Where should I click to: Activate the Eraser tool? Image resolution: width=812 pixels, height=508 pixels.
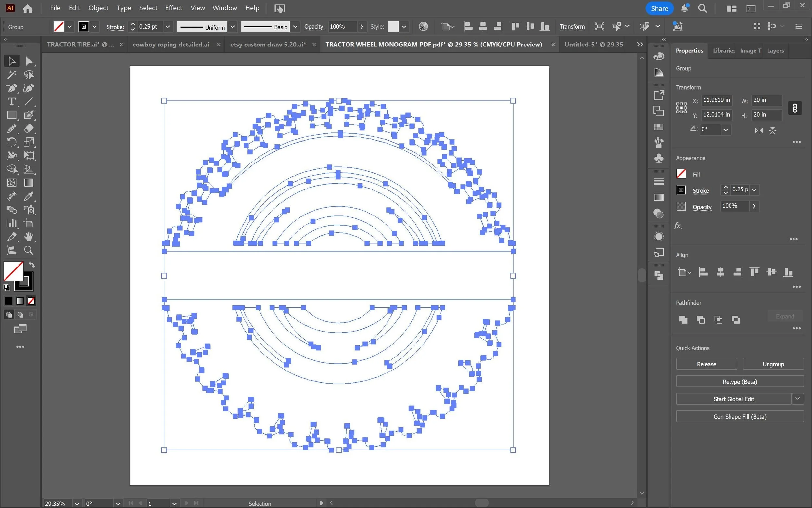coord(29,128)
